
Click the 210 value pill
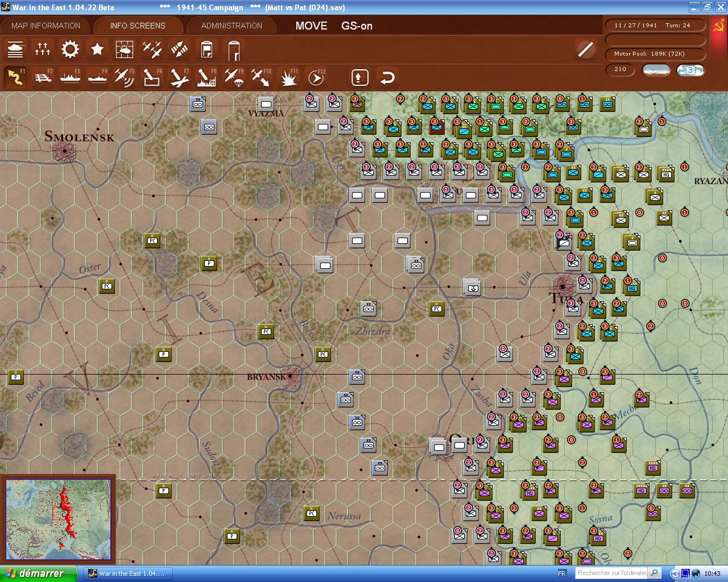coord(621,69)
